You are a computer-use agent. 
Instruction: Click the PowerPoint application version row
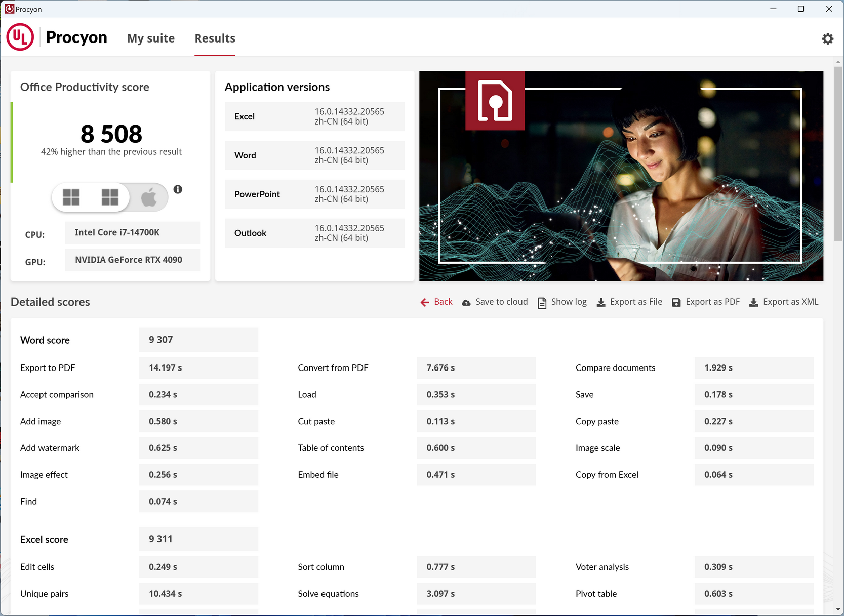[x=314, y=194]
